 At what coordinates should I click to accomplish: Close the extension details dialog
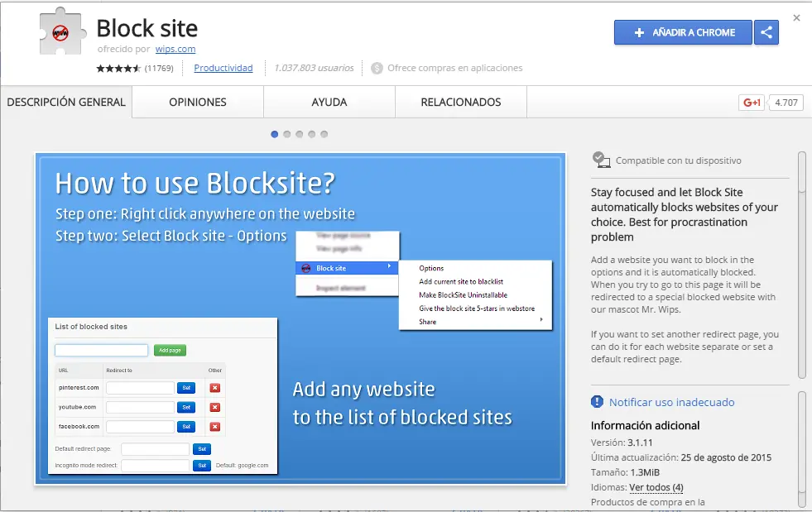point(796,18)
